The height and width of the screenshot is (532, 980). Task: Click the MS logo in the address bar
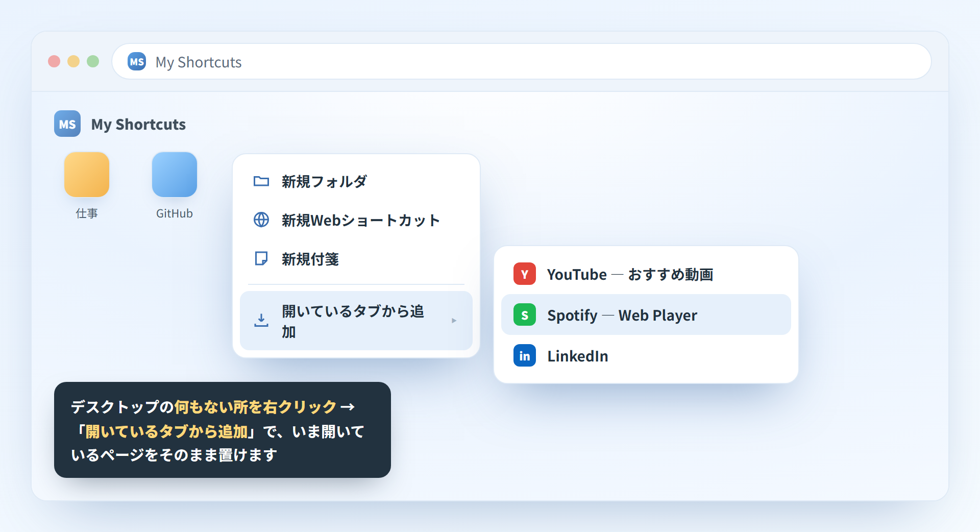[x=137, y=61]
